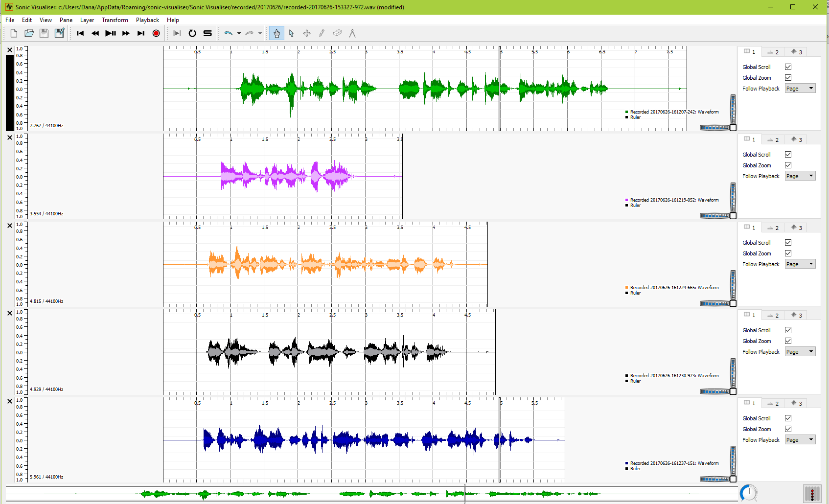Switch to layer tab 3 in the gray waveform pane
The image size is (829, 504).
point(796,316)
